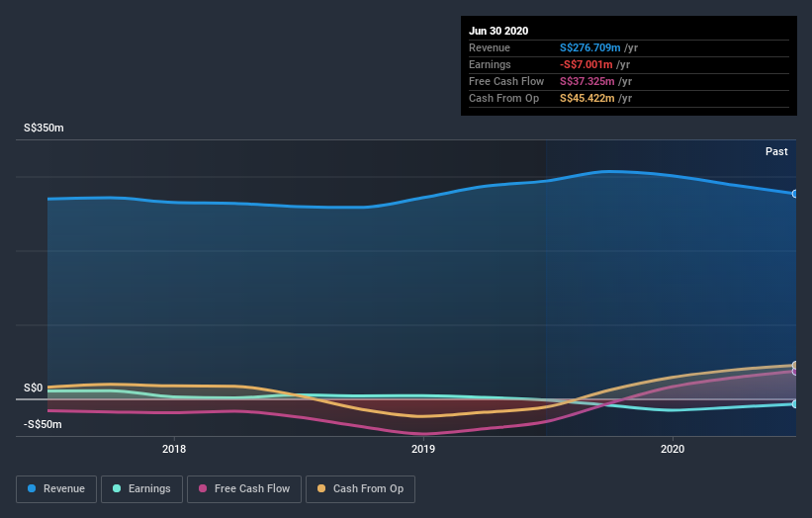Click the Revenue row label in tooltip

coord(490,48)
